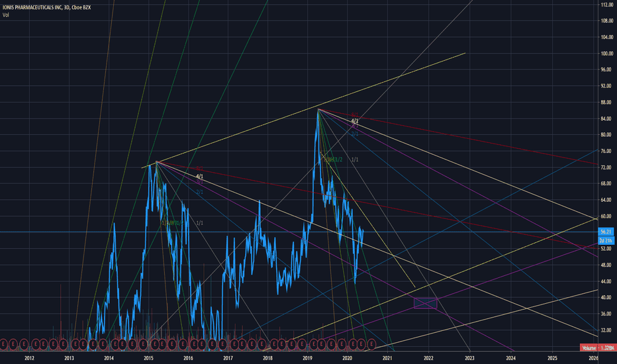The width and height of the screenshot is (617, 364).
Task: Click the 2022 year label on time axis
Action: [x=428, y=358]
